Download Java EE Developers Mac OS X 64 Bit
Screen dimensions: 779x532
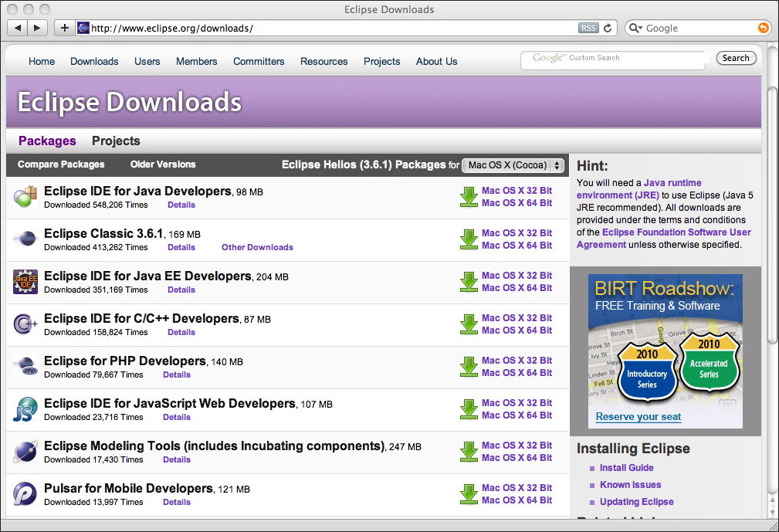click(x=517, y=287)
